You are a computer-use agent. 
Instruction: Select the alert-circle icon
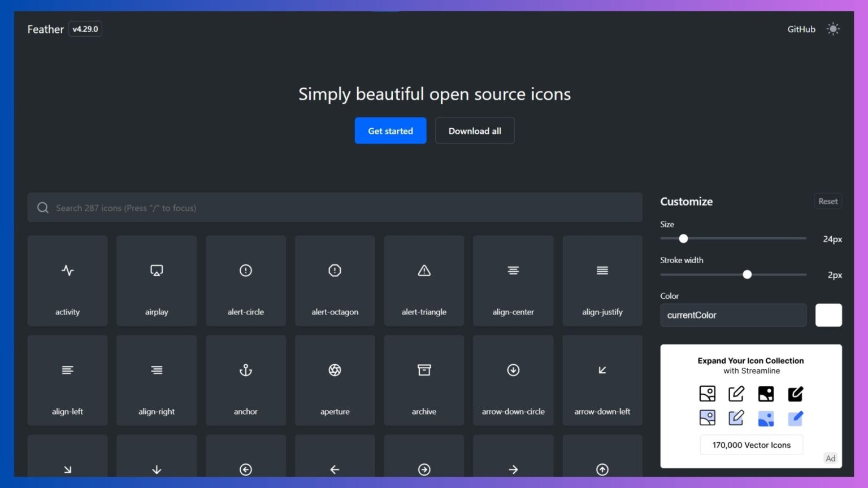[245, 281]
